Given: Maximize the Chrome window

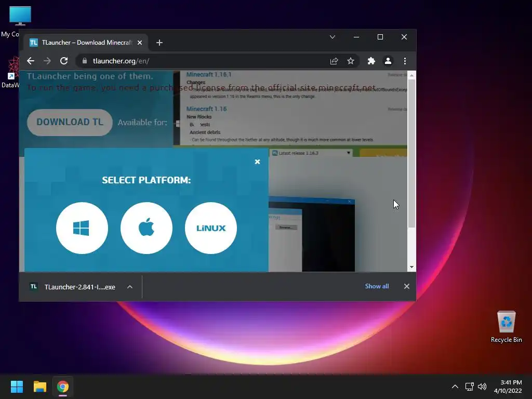Looking at the screenshot, I should 380,37.
